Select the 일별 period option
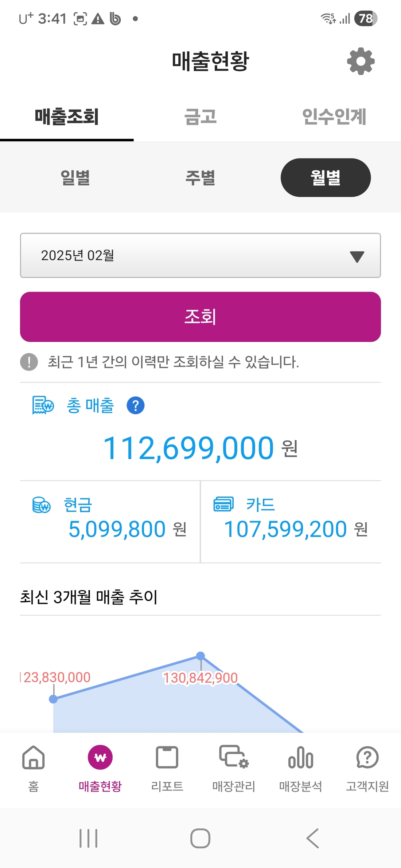This screenshot has width=401, height=868. coord(75,178)
